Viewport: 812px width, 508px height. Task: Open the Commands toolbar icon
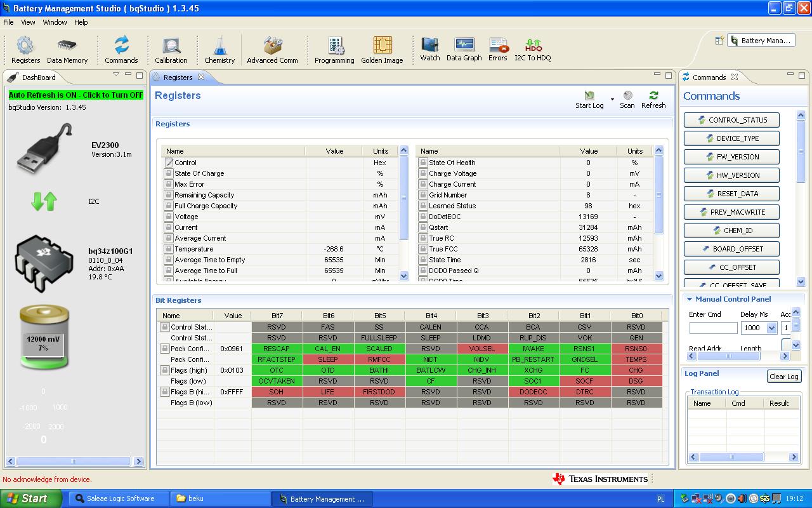(121, 50)
